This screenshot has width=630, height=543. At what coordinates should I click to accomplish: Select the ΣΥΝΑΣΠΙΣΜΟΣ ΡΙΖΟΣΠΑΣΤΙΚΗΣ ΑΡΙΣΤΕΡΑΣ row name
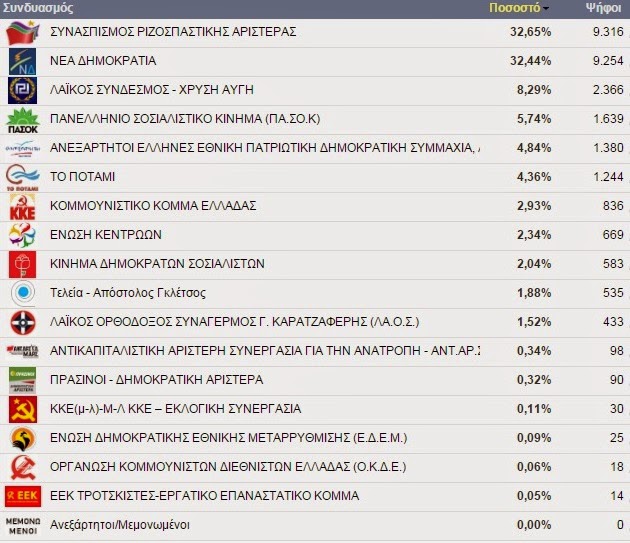tap(173, 32)
